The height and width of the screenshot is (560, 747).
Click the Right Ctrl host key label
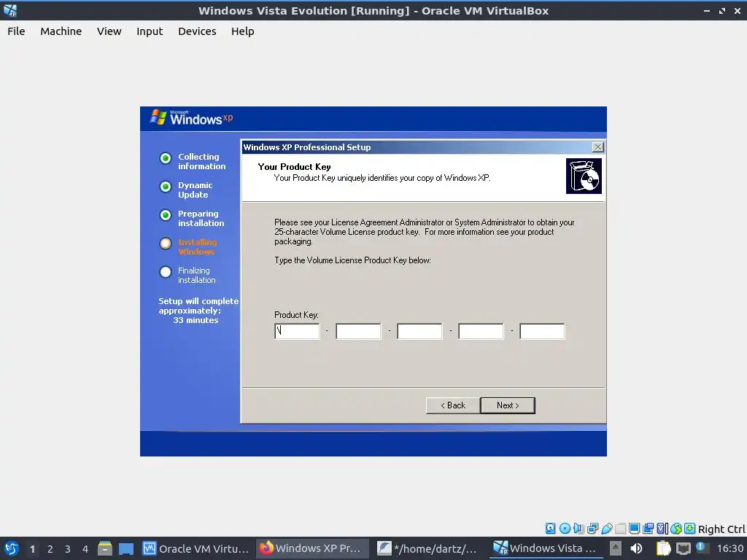(721, 529)
